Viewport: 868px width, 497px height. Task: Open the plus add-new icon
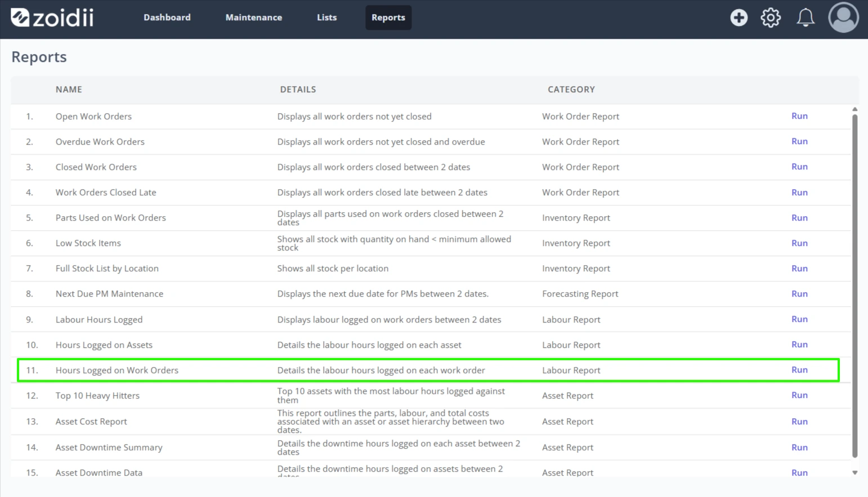[x=739, y=17]
